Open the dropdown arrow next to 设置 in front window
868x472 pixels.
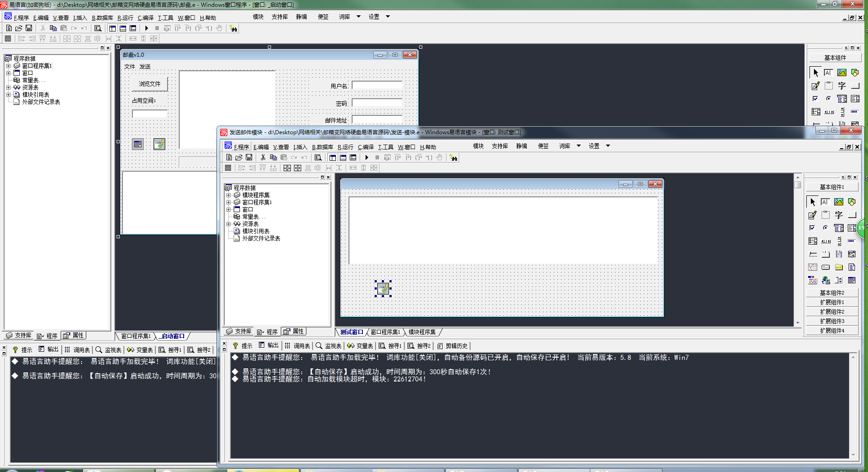pyautogui.click(x=608, y=146)
